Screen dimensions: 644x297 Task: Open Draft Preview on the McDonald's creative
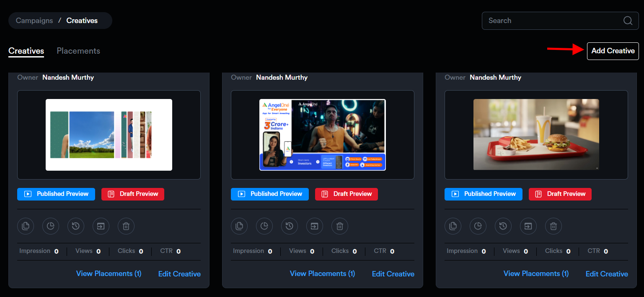pos(560,194)
